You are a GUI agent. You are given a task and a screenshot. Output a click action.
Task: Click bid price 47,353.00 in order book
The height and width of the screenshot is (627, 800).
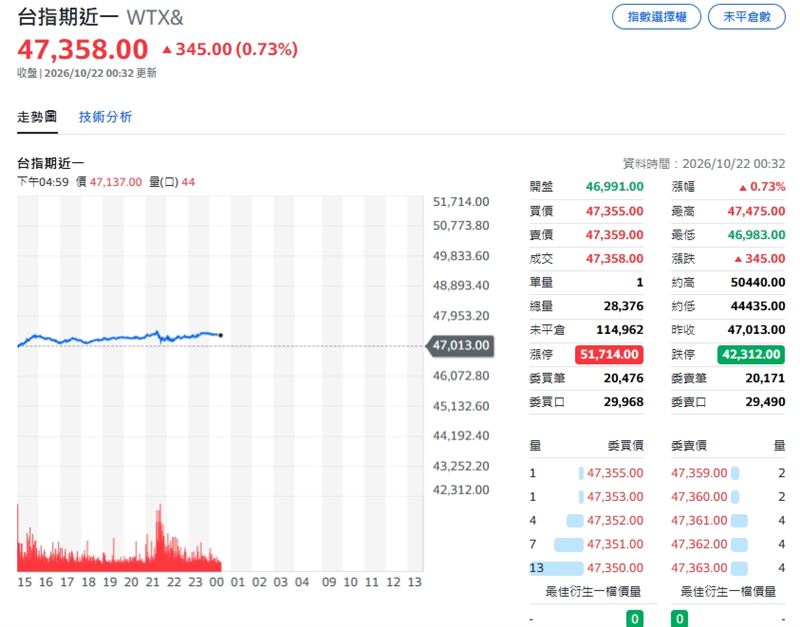coord(615,497)
